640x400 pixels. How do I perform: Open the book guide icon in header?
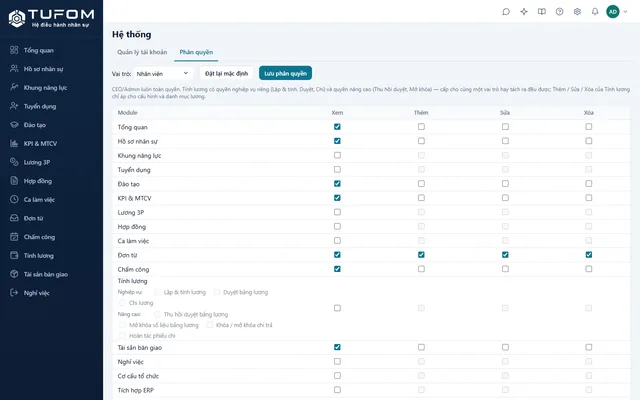click(x=542, y=12)
